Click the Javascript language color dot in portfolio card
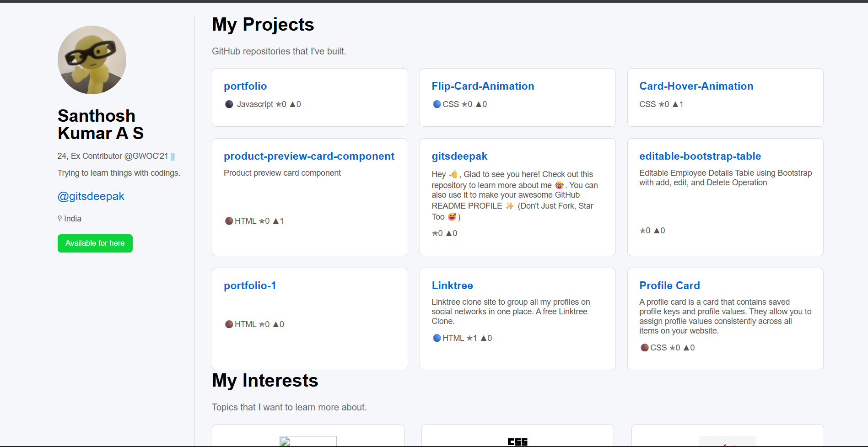Screen dimensions: 868x447 (x=229, y=104)
